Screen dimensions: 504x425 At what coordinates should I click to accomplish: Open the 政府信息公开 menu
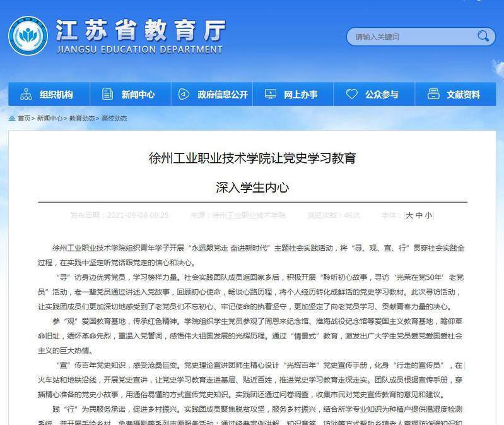[222, 95]
